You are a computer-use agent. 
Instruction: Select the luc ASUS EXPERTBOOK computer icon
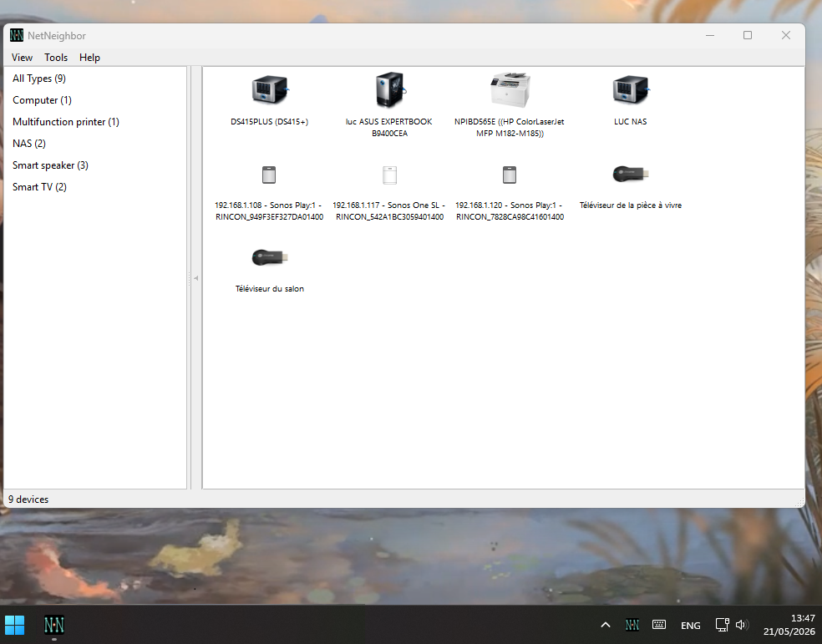(x=389, y=90)
